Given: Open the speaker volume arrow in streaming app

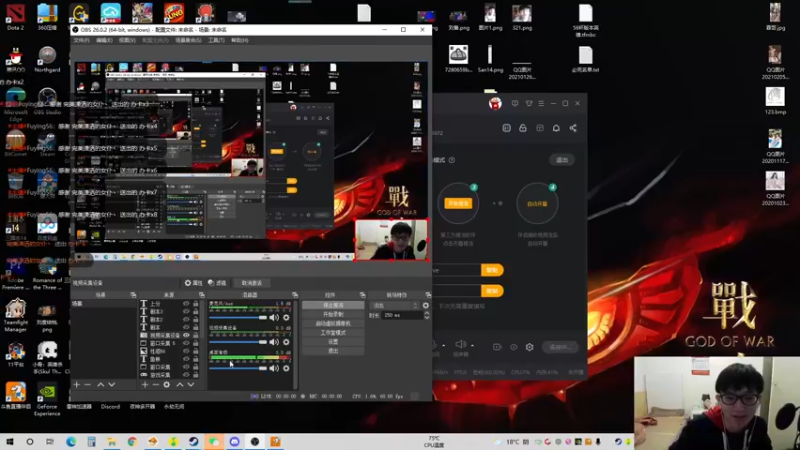Looking at the screenshot, I should (x=472, y=346).
